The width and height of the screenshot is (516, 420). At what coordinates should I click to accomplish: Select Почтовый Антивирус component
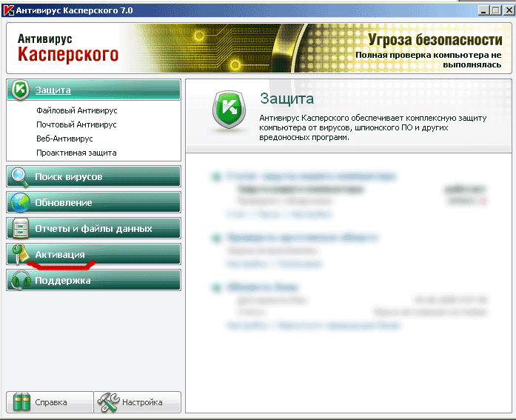point(76,124)
